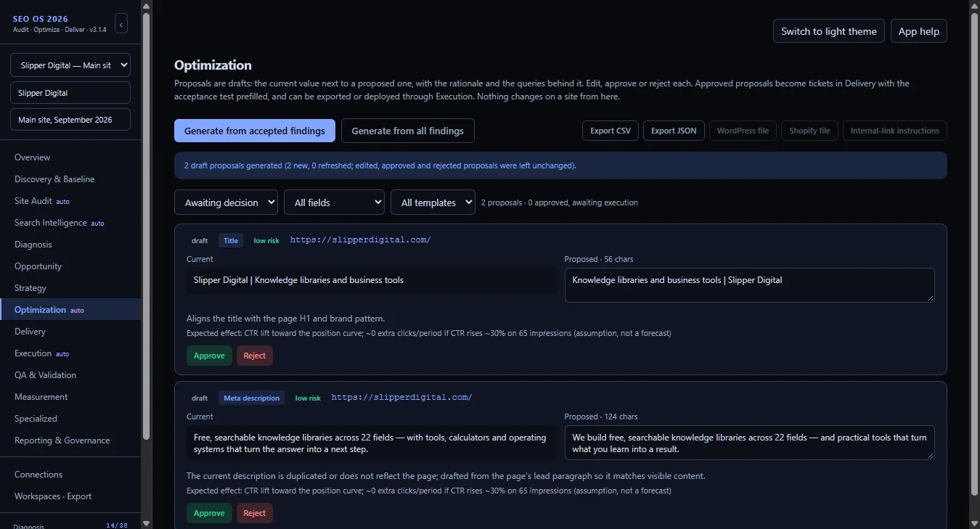Approve the Title proposal
The width and height of the screenshot is (980, 529).
click(x=209, y=356)
